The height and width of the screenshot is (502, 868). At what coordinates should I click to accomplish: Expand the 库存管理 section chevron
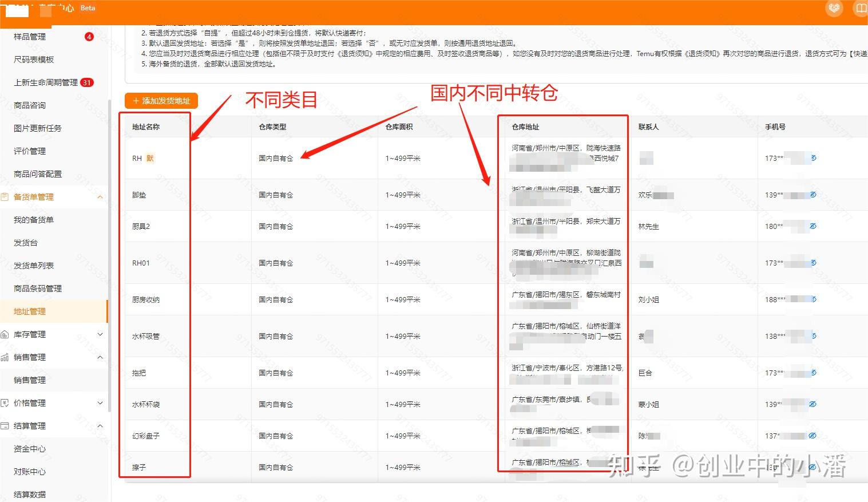pos(100,334)
